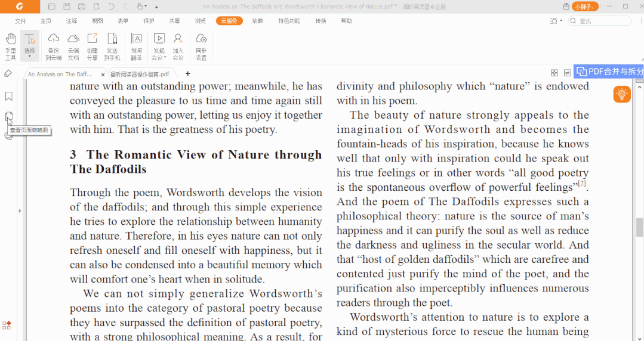Open Sync Settings (同步设置)
Screen dimensions: 644x341
tap(201, 46)
